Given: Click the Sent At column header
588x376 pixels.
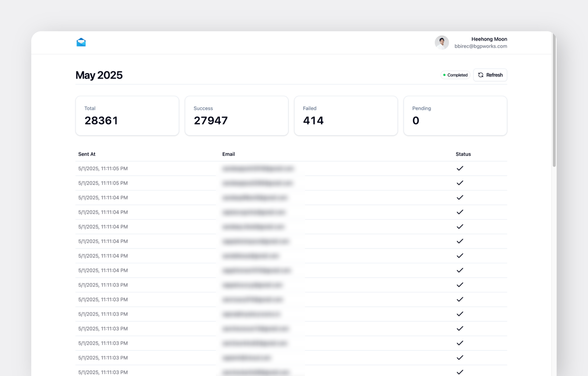Looking at the screenshot, I should (87, 154).
